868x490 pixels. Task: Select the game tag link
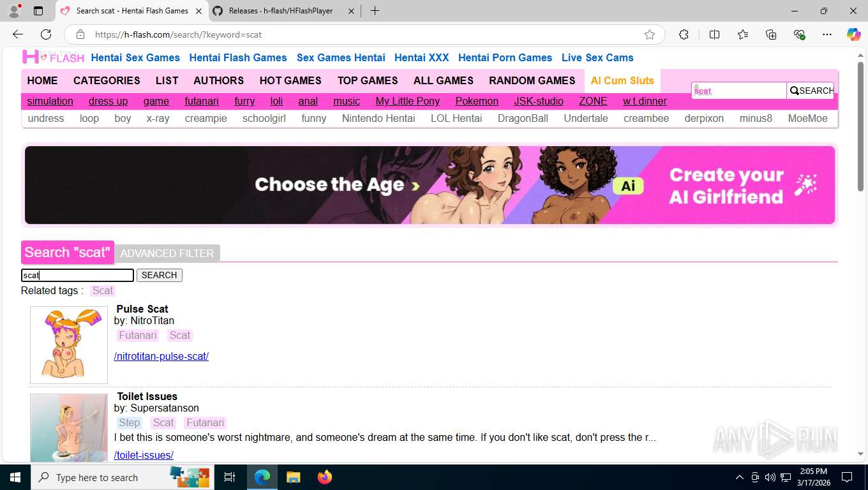coord(156,101)
